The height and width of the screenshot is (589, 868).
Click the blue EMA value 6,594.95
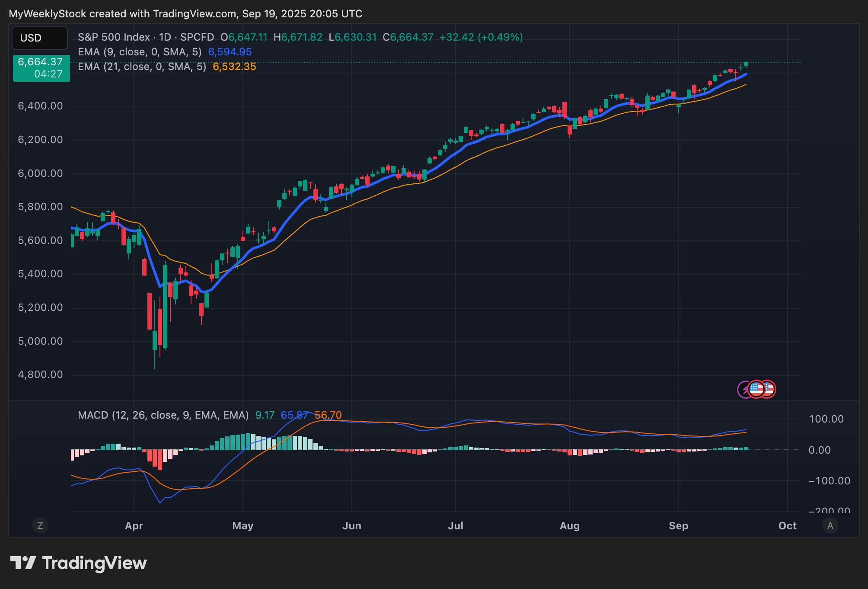point(230,52)
